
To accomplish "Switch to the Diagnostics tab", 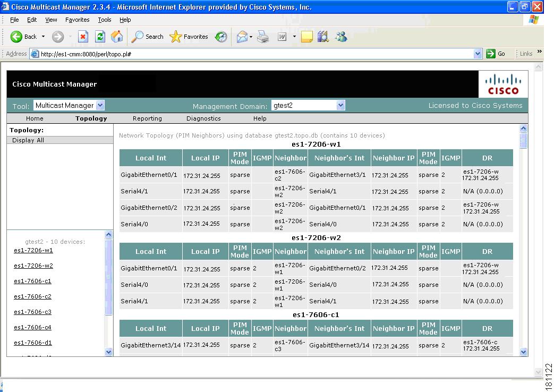I will (203, 118).
